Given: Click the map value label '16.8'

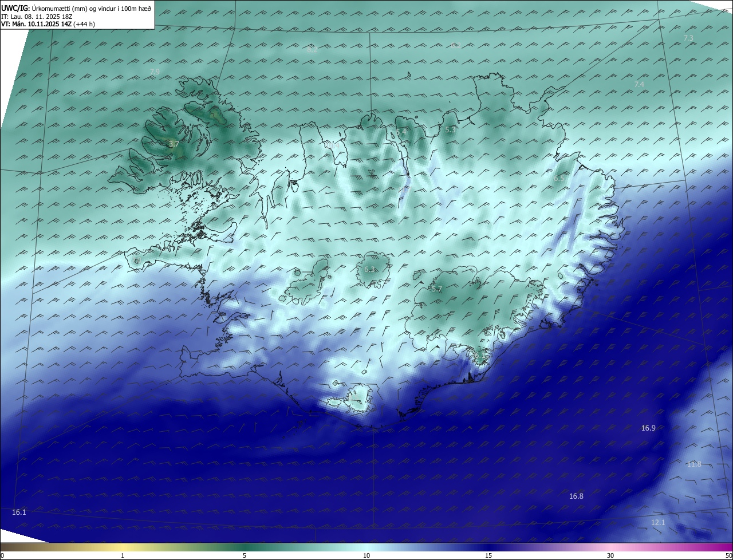Looking at the screenshot, I should coord(576,496).
